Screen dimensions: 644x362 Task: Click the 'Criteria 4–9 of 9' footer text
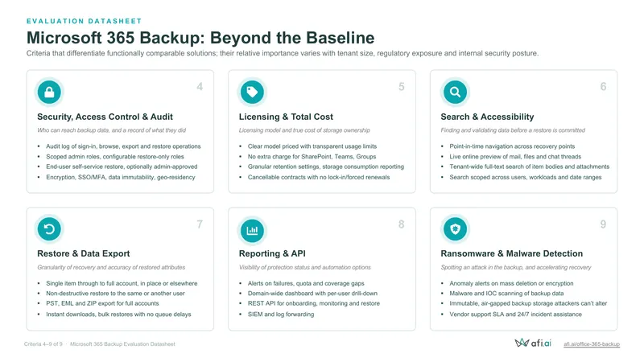tap(43, 344)
